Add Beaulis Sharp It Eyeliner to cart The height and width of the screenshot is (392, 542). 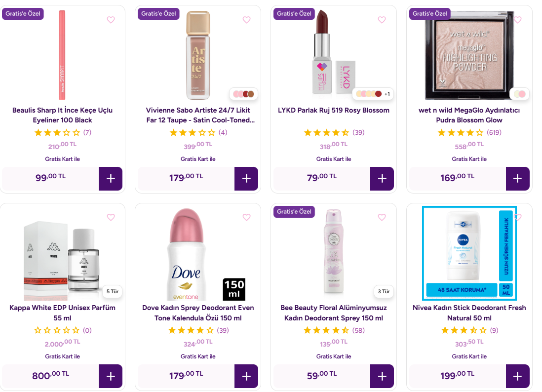[111, 179]
